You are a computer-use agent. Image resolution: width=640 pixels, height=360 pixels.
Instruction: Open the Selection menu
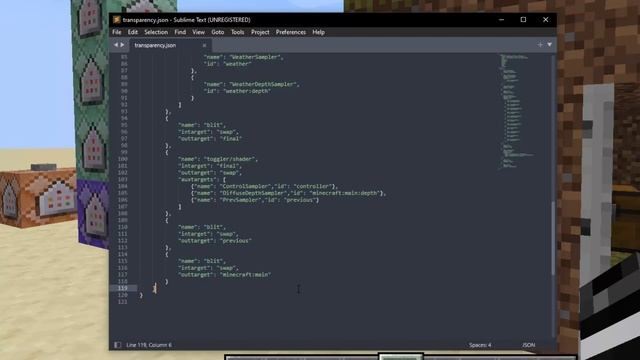click(156, 32)
